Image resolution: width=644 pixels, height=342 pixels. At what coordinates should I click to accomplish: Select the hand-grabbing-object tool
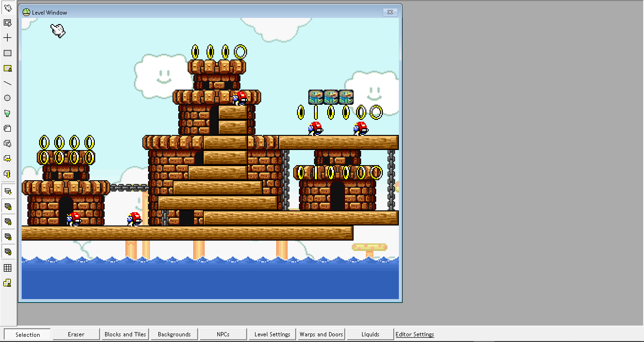[8, 143]
